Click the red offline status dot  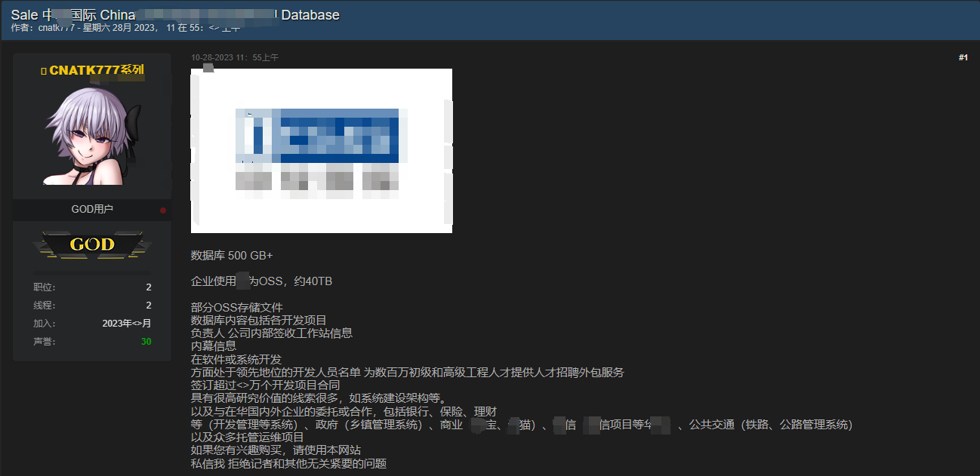pyautogui.click(x=162, y=210)
